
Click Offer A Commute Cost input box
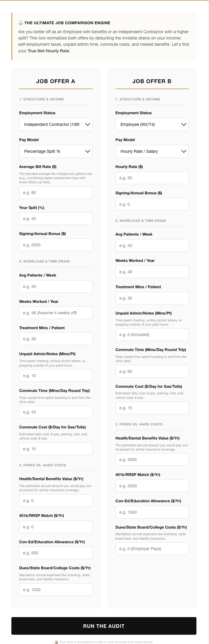56,449
